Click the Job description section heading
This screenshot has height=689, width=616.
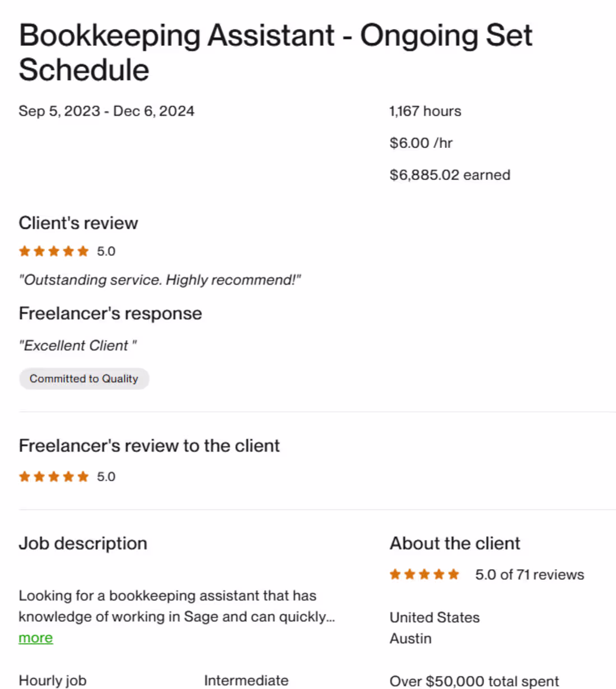[83, 543]
